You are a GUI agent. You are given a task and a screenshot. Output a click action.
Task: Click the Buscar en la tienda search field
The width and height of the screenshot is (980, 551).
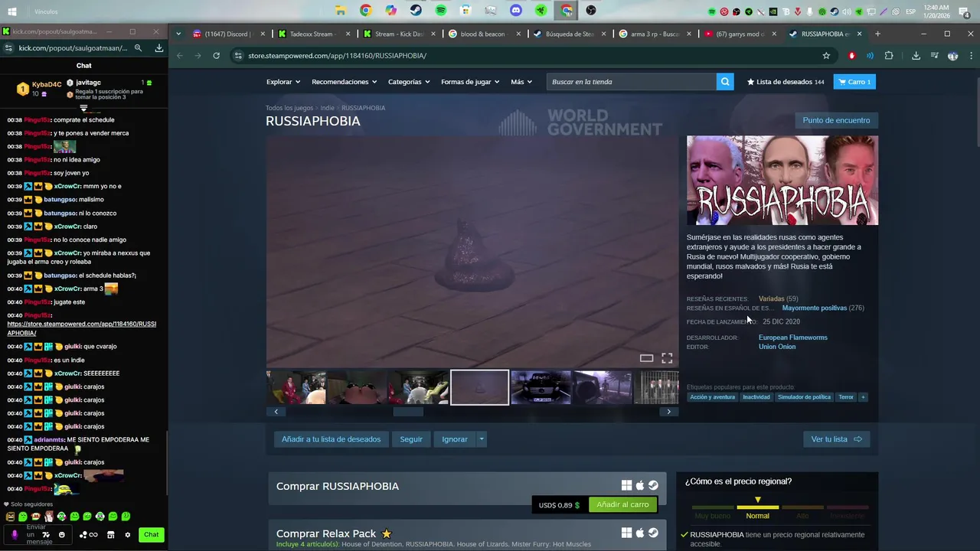[x=631, y=82]
